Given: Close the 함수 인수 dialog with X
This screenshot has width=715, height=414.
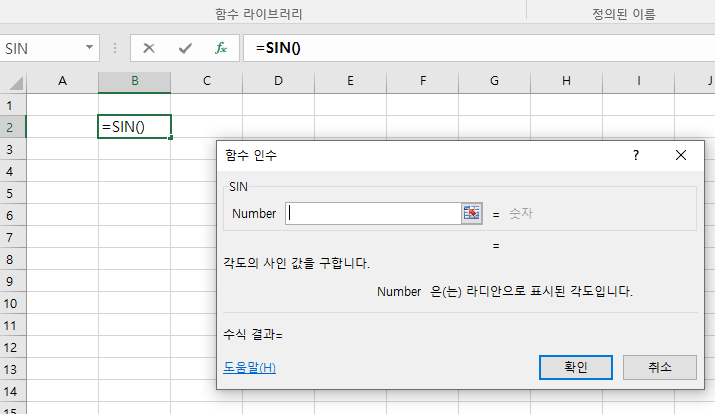Looking at the screenshot, I should [x=681, y=155].
